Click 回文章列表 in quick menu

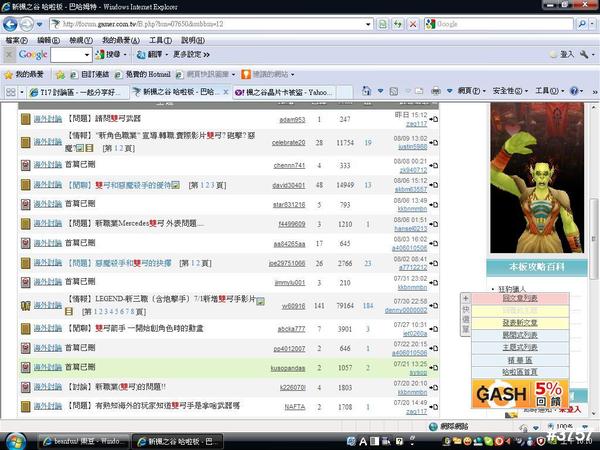519,298
